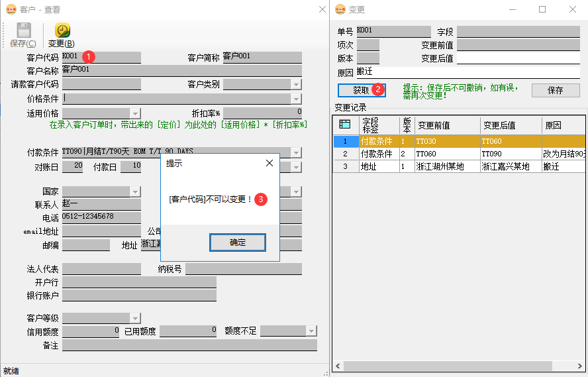Click the Save (保存) floppy disk icon
The height and width of the screenshot is (377, 588).
[x=24, y=31]
